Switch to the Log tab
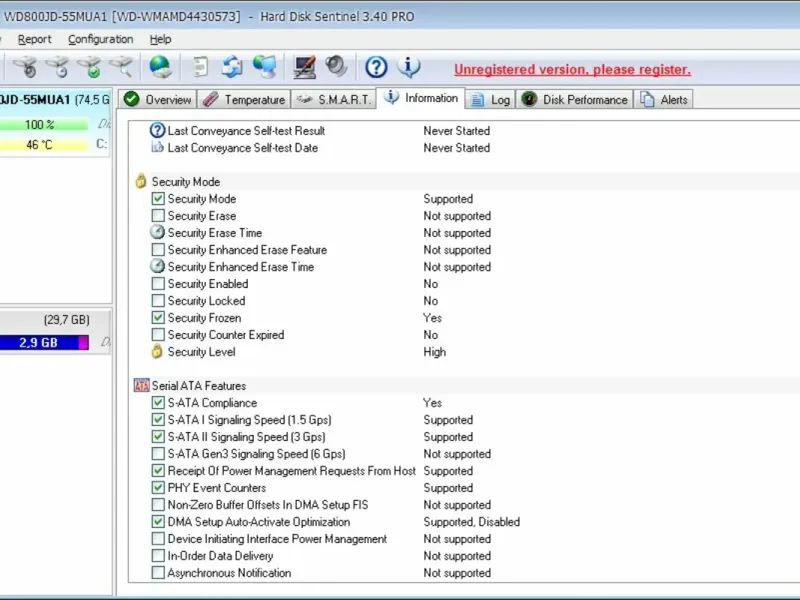This screenshot has width=800, height=600. [490, 99]
